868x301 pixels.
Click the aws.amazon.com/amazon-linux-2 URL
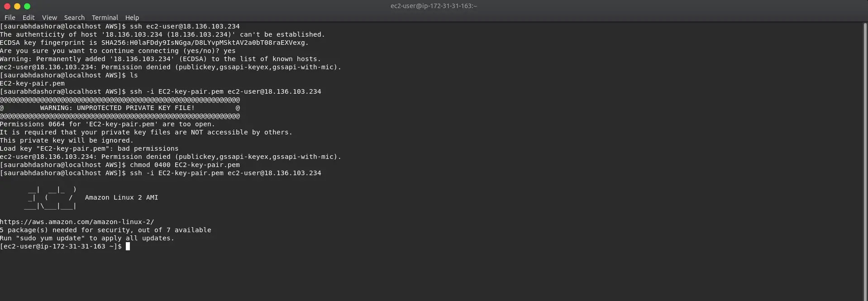77,222
